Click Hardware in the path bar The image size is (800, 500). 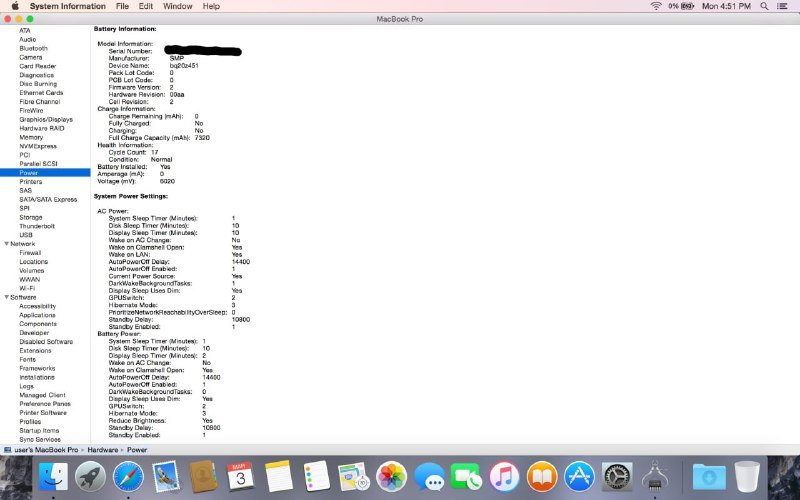[x=103, y=449]
